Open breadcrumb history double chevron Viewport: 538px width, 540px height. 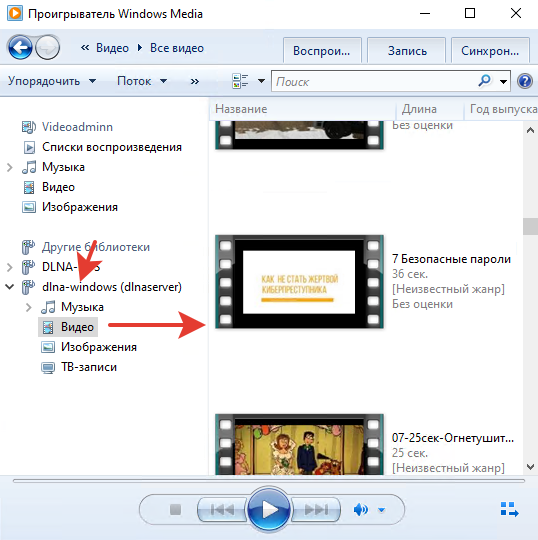(x=85, y=48)
